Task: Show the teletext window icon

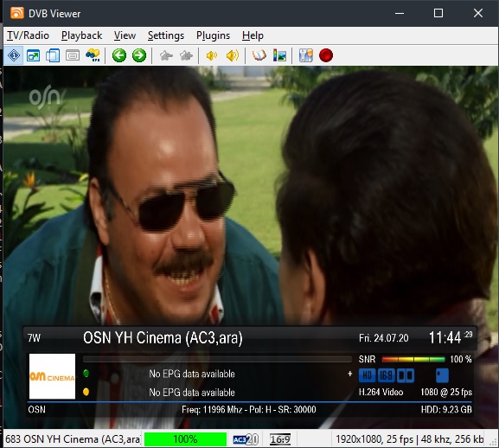Action: 73,55
